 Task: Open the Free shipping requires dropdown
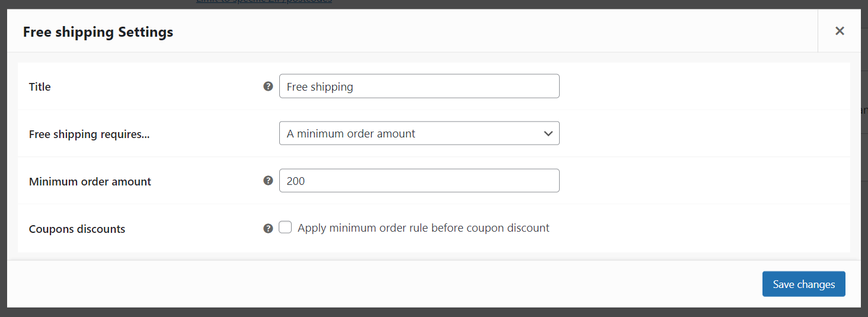419,133
